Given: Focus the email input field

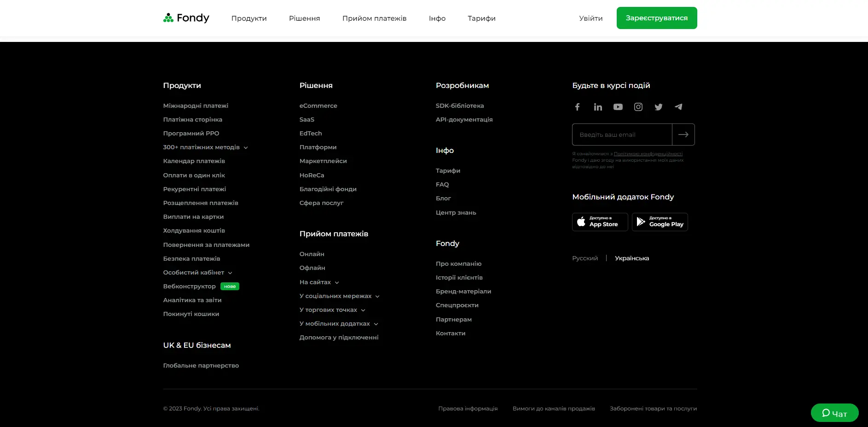Looking at the screenshot, I should click(x=622, y=135).
